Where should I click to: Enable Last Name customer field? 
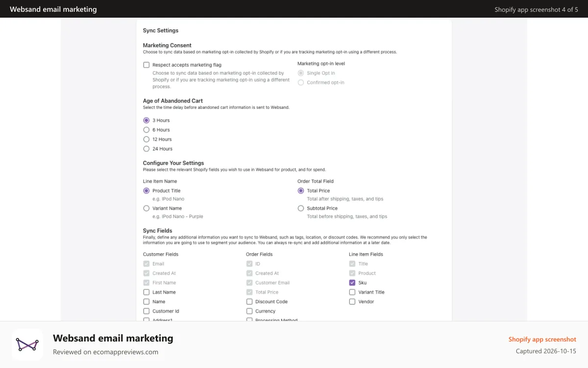tap(146, 292)
